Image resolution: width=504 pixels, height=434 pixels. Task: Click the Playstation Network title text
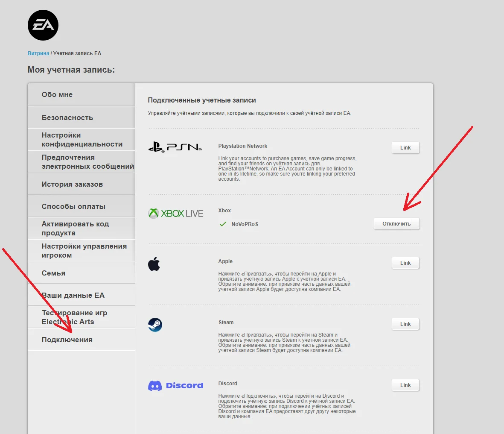pyautogui.click(x=243, y=146)
